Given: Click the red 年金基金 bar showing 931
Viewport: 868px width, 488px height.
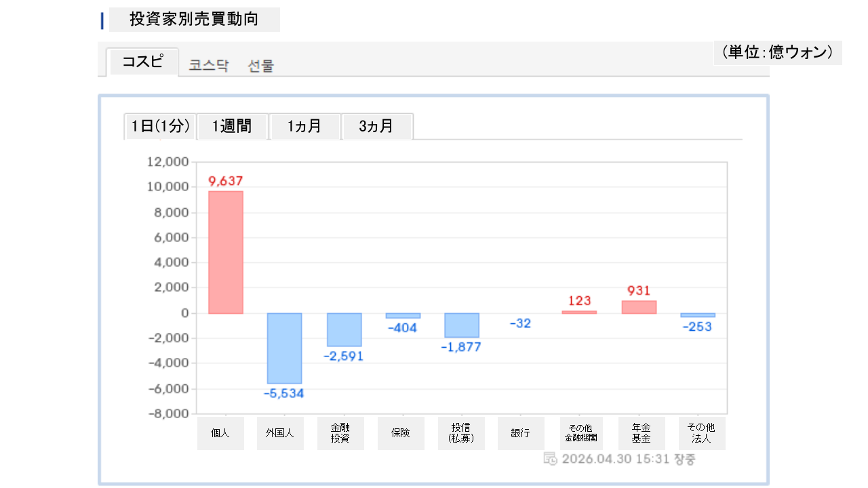Looking at the screenshot, I should [639, 307].
